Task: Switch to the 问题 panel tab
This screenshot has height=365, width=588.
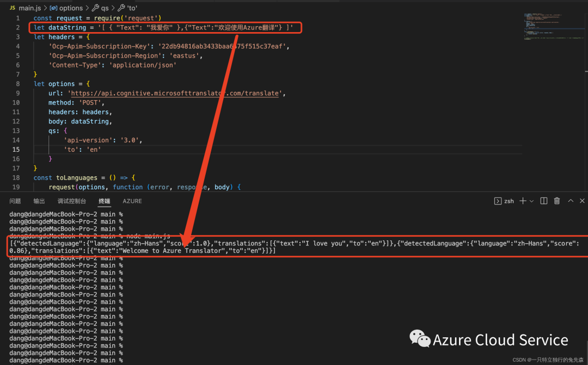Action: 15,201
